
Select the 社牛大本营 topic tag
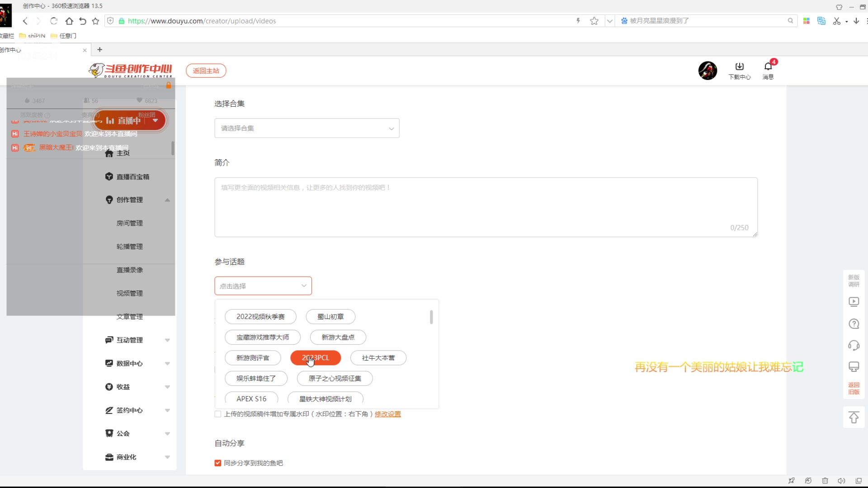[x=378, y=358]
